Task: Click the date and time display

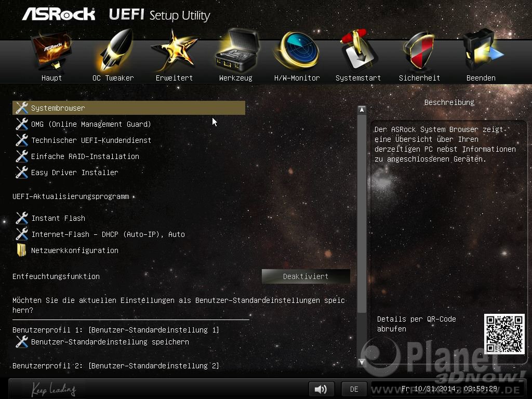Action: [449, 389]
